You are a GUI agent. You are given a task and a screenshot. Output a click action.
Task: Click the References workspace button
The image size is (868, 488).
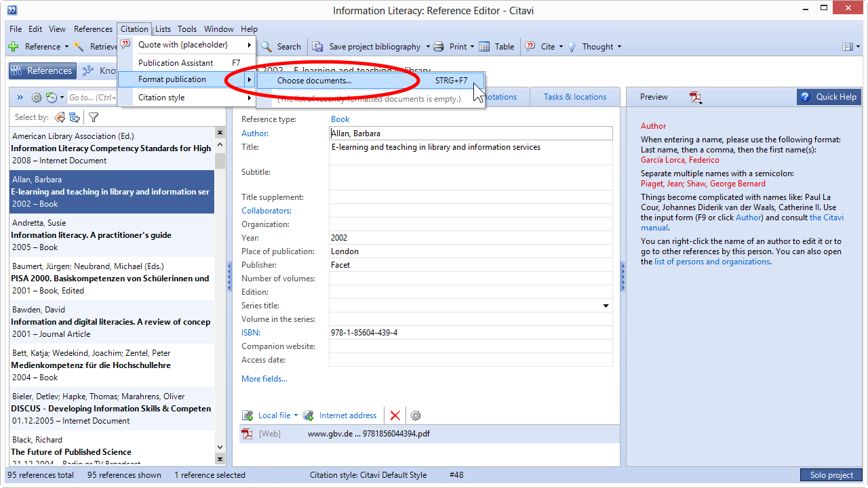41,70
